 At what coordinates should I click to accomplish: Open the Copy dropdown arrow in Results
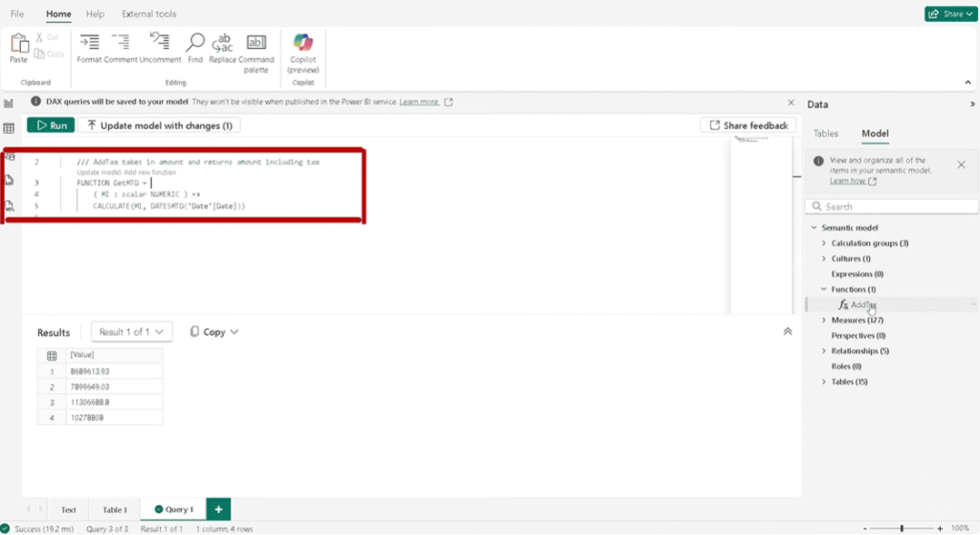pyautogui.click(x=234, y=332)
